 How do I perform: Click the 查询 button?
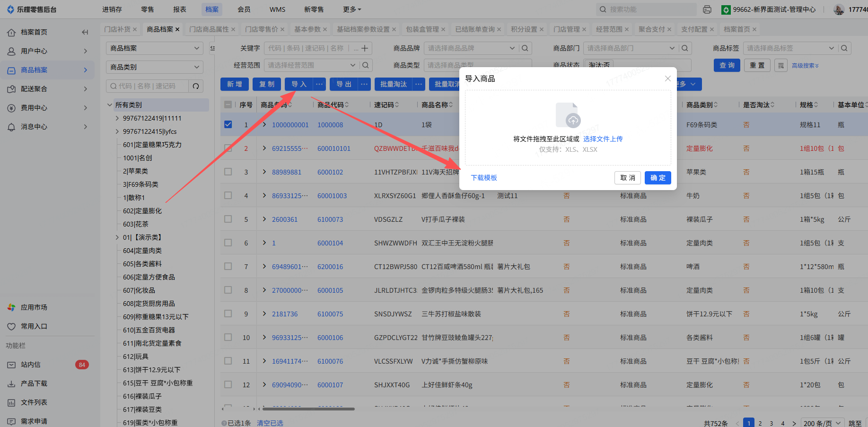click(727, 65)
